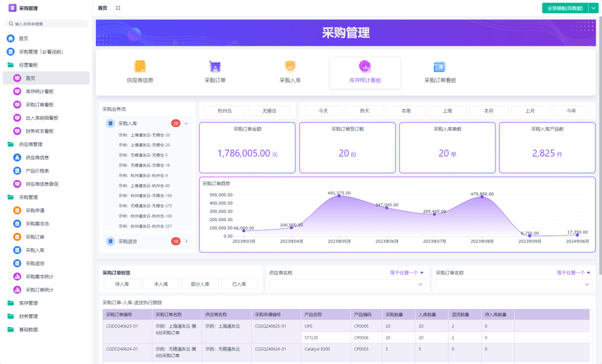Click the 输入名称来搜索 search field
Image resolution: width=602 pixels, height=364 pixels.
(x=47, y=24)
